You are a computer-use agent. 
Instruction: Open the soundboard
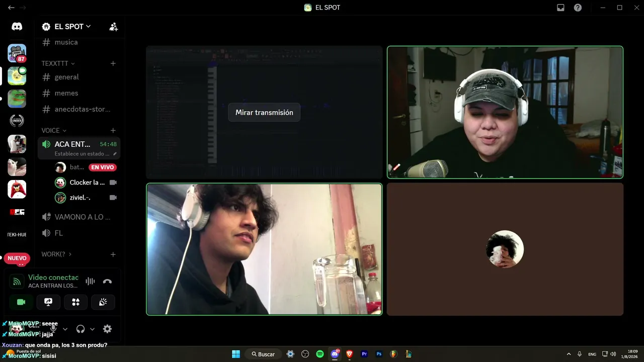coord(103,302)
